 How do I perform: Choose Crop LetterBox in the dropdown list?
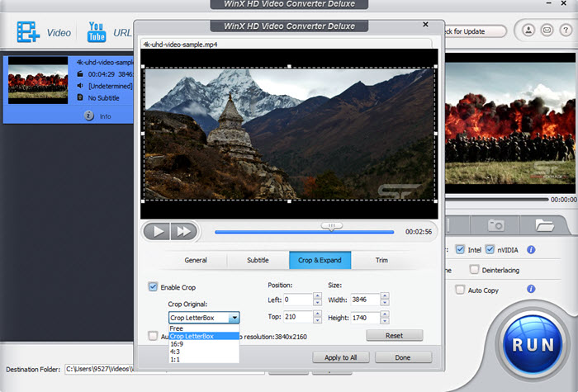[x=204, y=336]
